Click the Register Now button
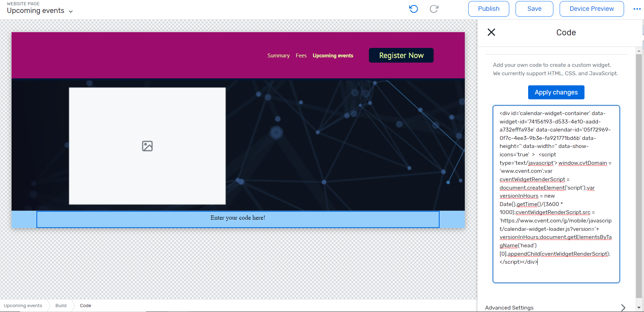This screenshot has width=644, height=312. click(x=401, y=55)
